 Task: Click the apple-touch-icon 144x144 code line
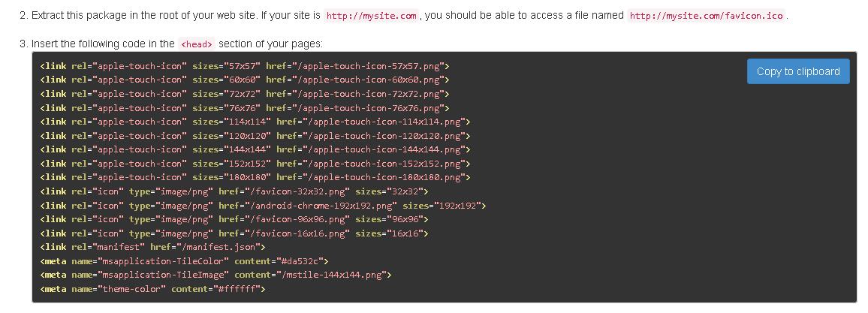tap(255, 149)
